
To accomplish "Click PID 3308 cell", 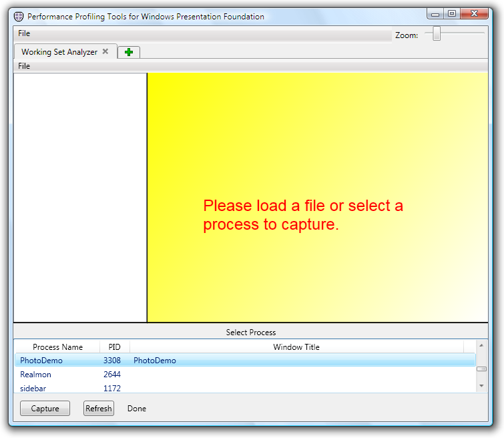I will (x=112, y=361).
